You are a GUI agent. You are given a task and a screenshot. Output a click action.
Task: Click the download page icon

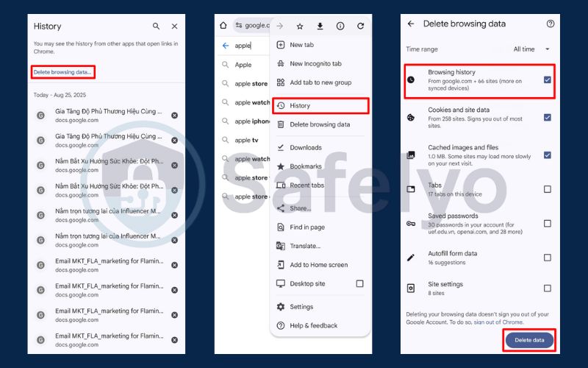coord(320,26)
